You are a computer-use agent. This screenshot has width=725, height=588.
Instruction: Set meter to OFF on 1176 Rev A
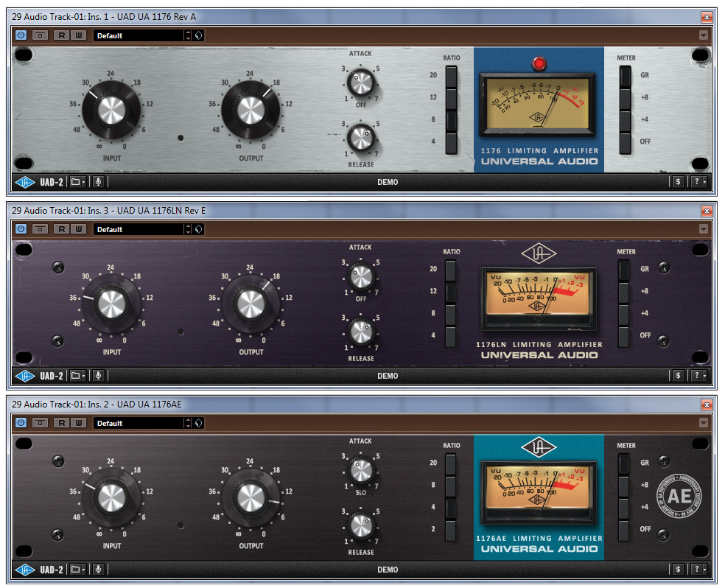pos(625,141)
